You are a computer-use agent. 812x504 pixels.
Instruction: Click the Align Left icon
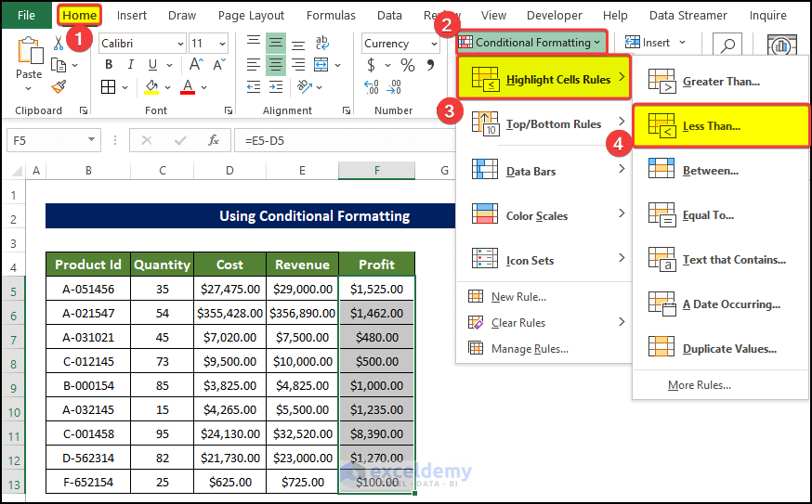pyautogui.click(x=254, y=65)
